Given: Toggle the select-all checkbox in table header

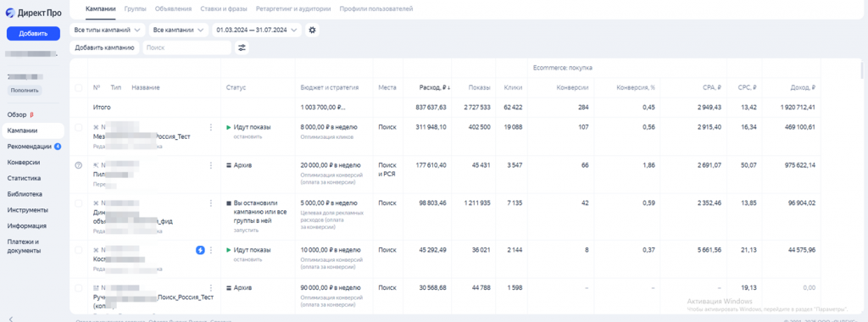Looking at the screenshot, I should tap(78, 88).
